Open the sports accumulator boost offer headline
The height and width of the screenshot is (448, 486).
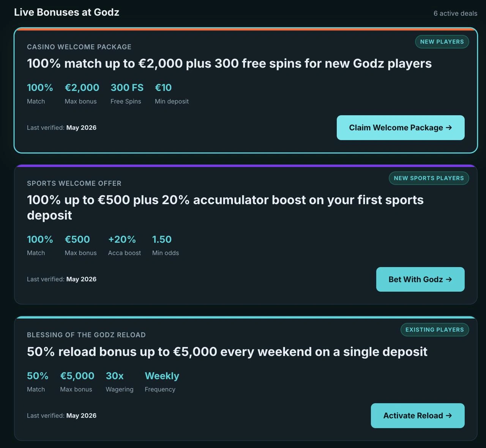coord(225,207)
